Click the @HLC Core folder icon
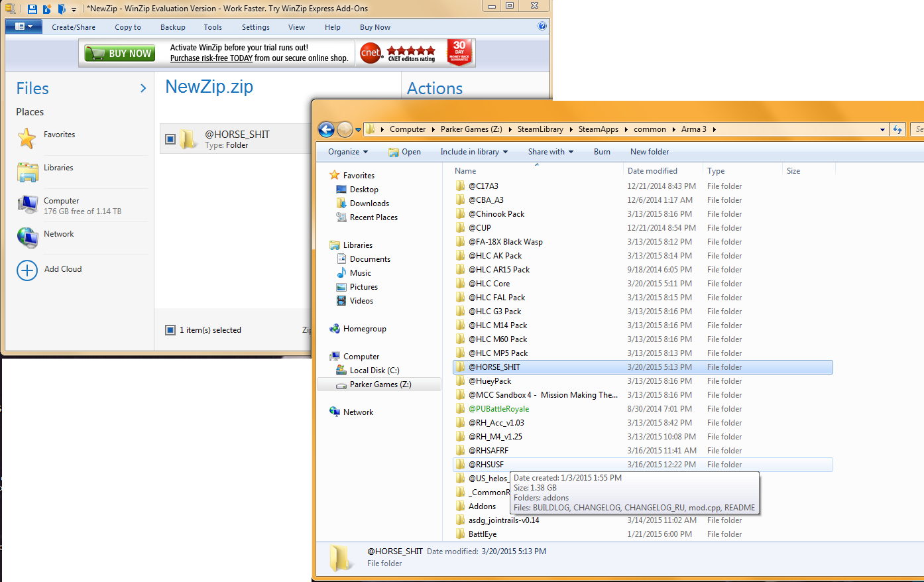The image size is (924, 582). [461, 284]
